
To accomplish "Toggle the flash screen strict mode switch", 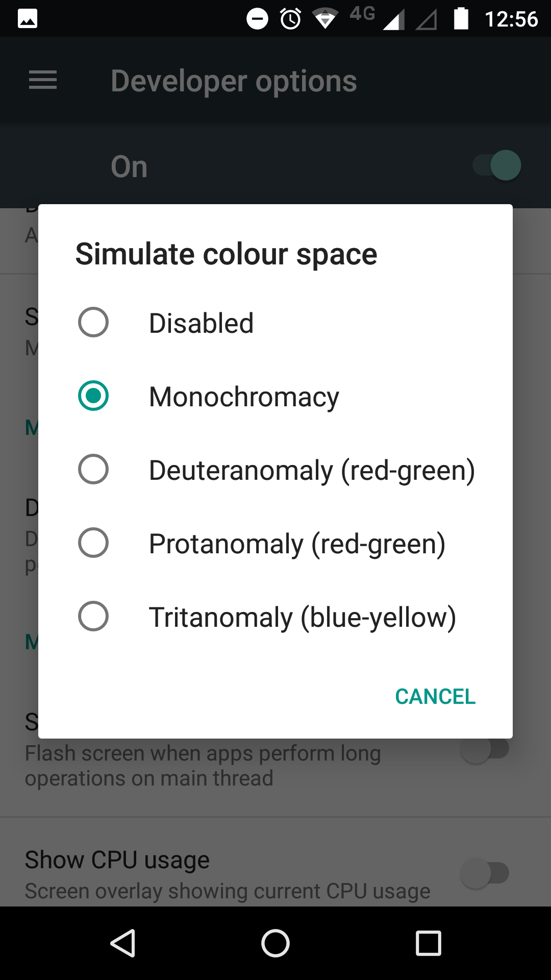I will [x=485, y=749].
